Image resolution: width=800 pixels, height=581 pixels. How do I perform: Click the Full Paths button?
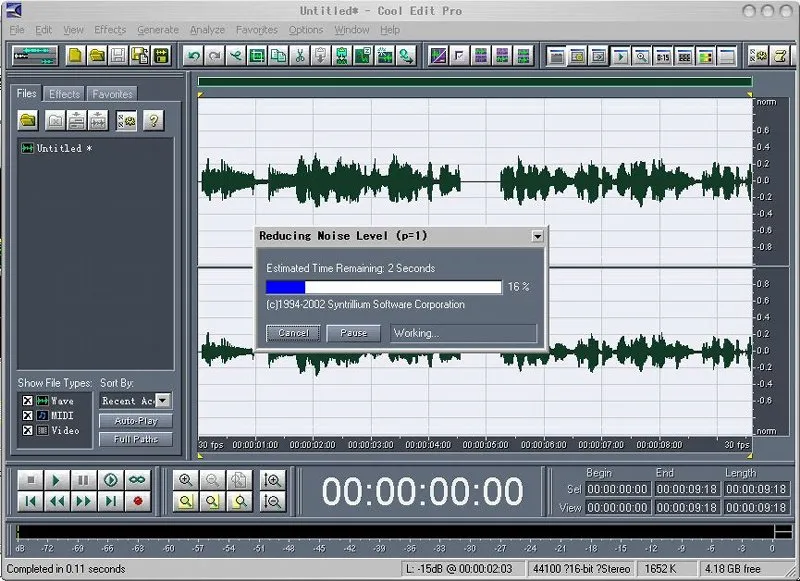pyautogui.click(x=136, y=439)
